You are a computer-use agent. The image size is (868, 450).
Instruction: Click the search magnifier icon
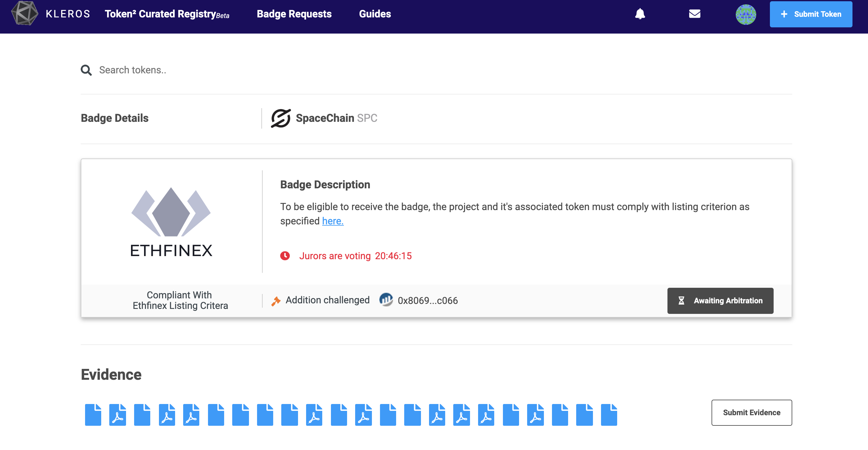coord(86,70)
